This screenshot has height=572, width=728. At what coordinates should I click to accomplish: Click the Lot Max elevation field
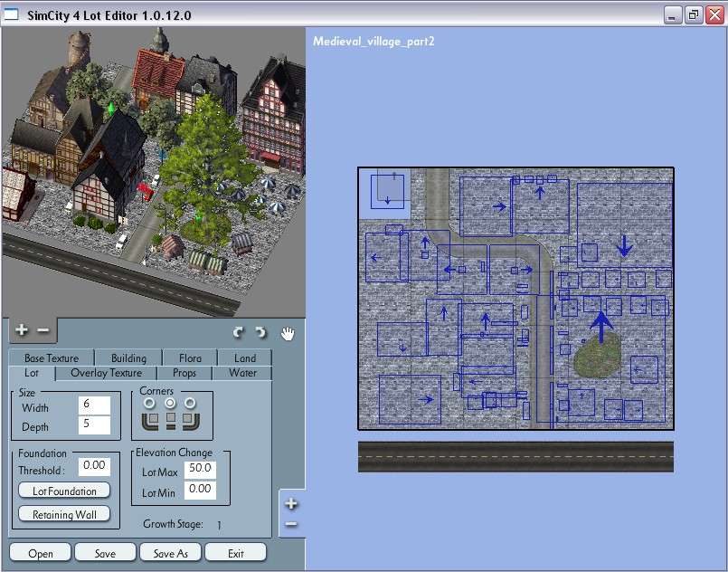pos(200,470)
